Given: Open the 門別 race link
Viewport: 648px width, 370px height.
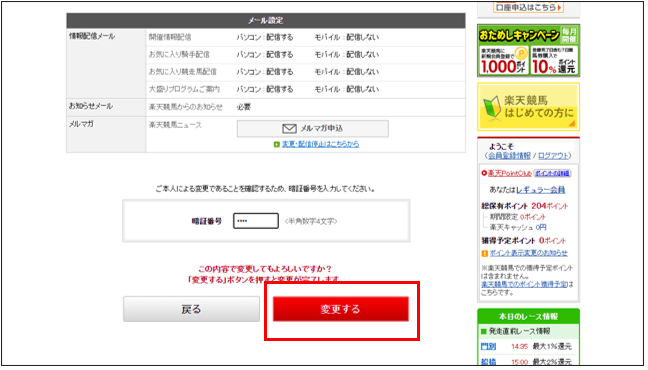Looking at the screenshot, I should click(488, 346).
